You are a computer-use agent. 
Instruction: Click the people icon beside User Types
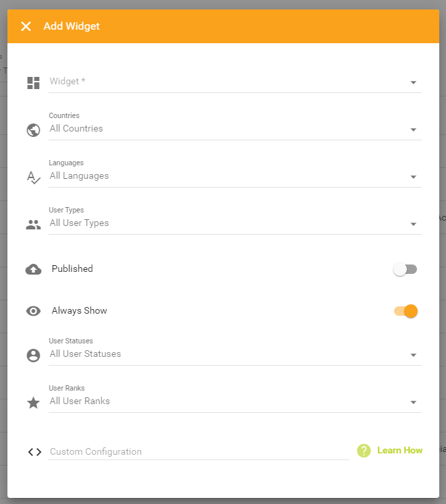(34, 225)
